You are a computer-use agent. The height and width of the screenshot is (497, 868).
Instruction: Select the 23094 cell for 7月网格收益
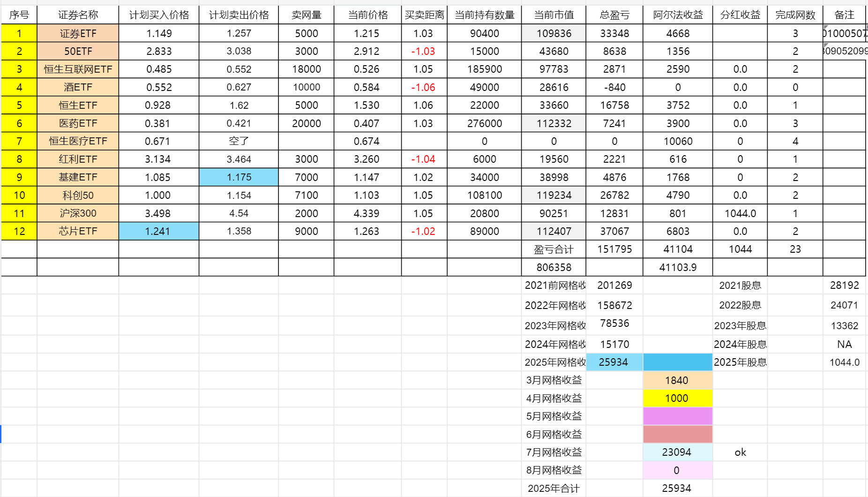click(678, 452)
